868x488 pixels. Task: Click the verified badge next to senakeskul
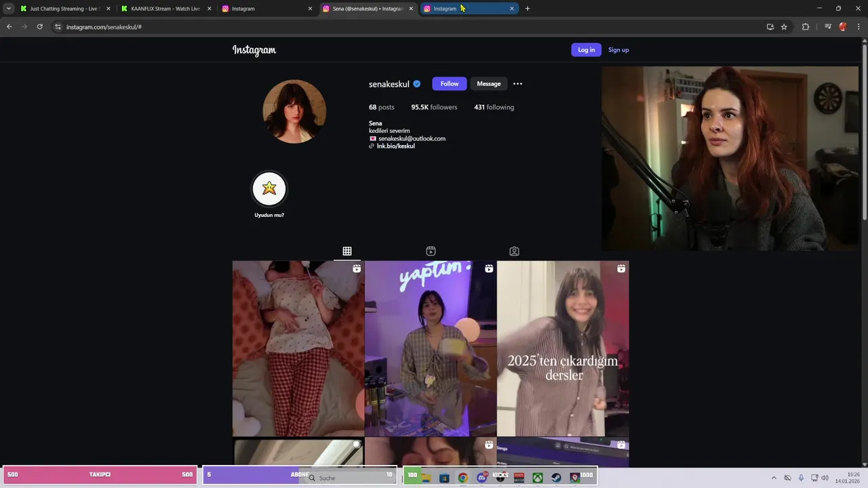(417, 84)
